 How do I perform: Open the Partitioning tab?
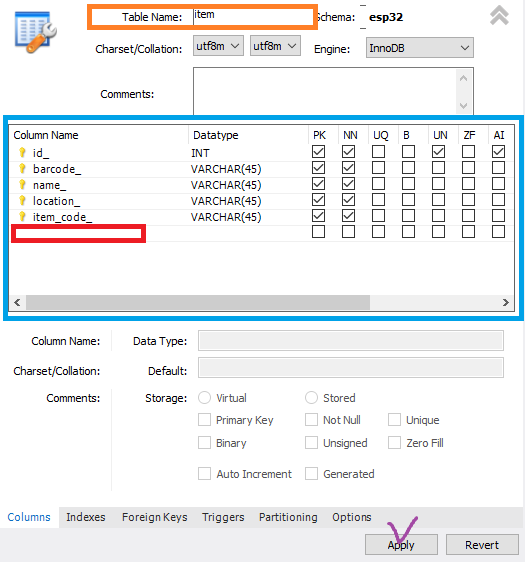[x=288, y=518]
